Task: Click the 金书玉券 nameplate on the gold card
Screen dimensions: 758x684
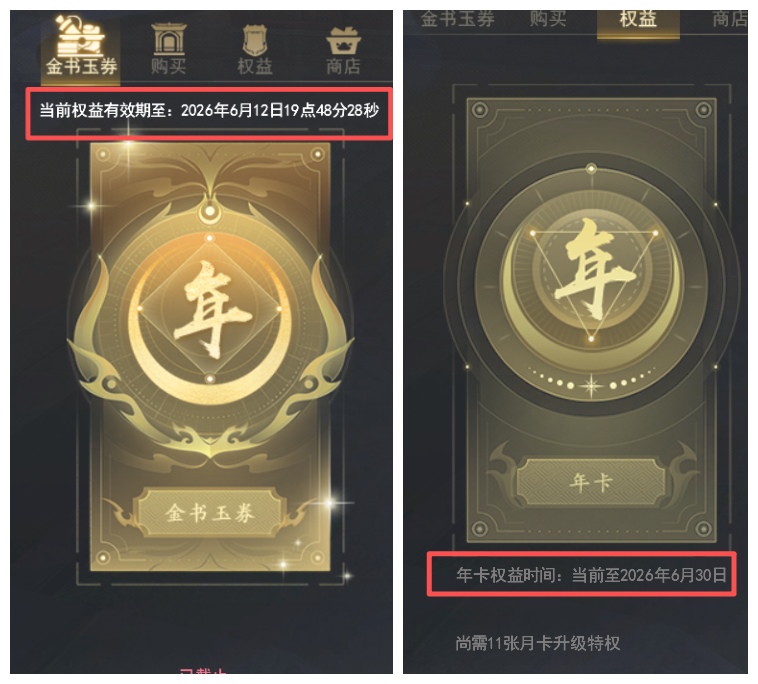Action: coord(210,512)
